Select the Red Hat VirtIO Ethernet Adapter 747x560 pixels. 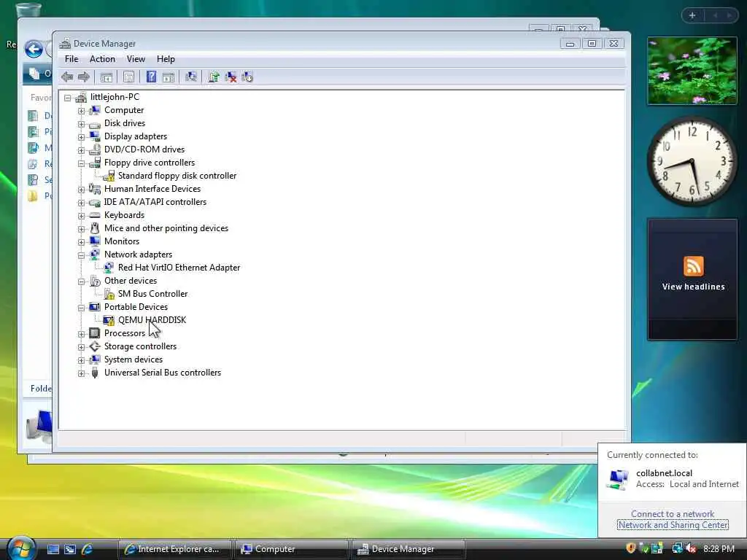pyautogui.click(x=179, y=268)
